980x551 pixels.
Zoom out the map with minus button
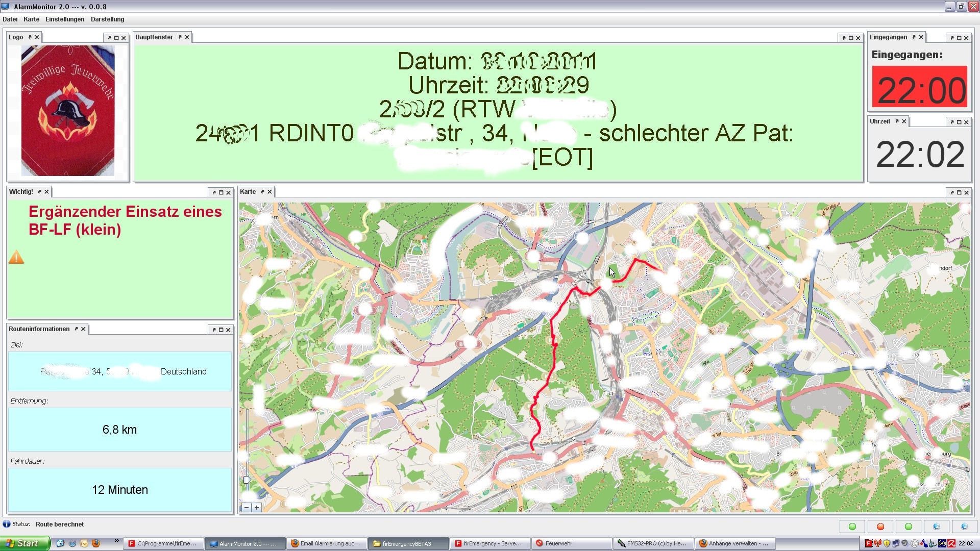[x=247, y=508]
